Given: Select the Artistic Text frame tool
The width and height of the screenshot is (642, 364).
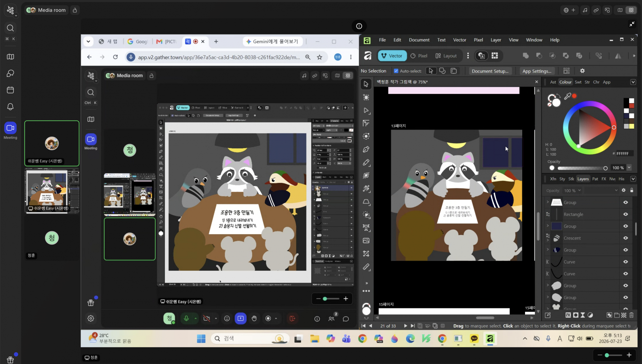Looking at the screenshot, I should (x=366, y=228).
